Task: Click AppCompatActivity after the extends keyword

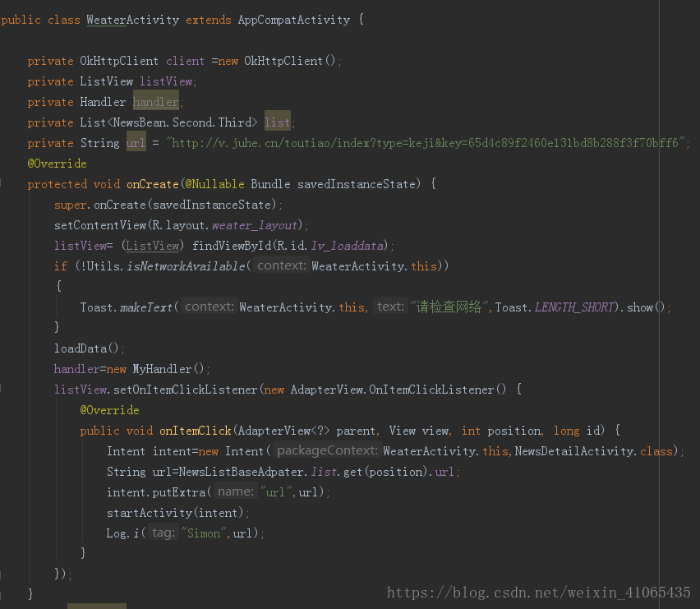Action: [x=294, y=20]
